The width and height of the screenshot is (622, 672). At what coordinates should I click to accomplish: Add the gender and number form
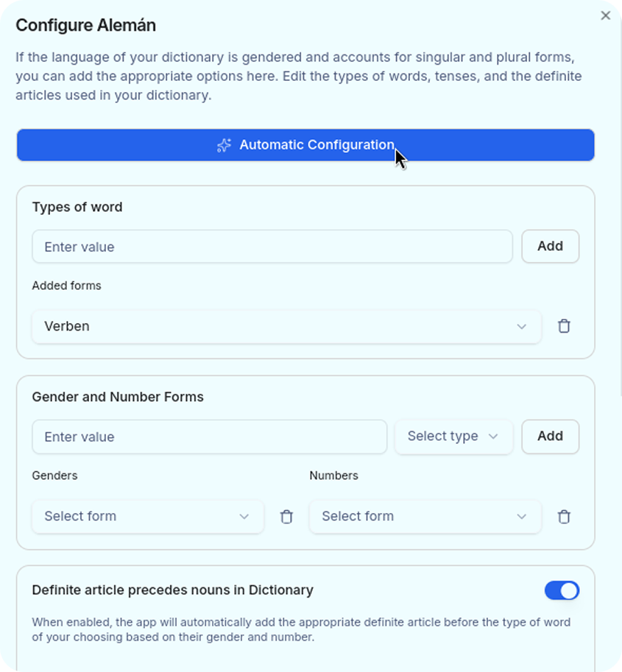(550, 436)
